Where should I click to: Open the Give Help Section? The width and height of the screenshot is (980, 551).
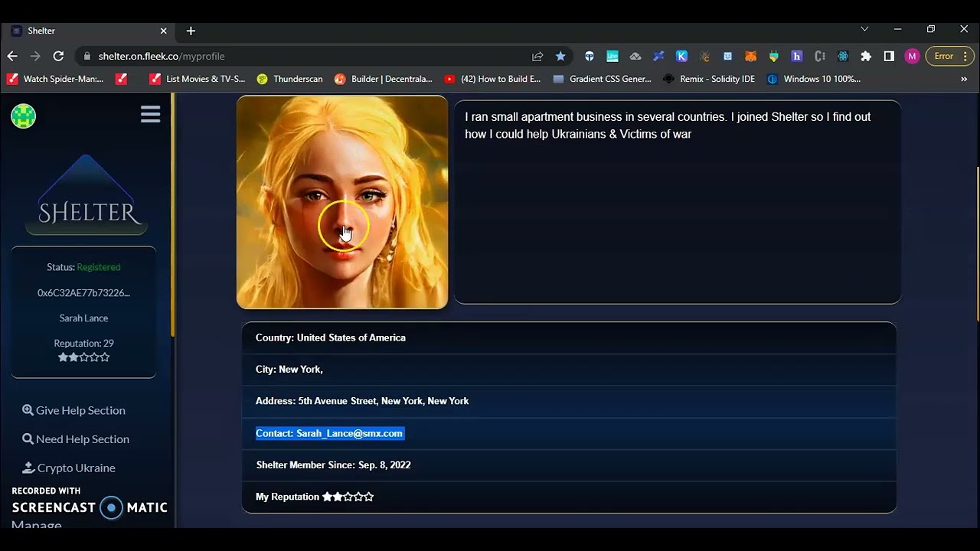[x=73, y=410]
